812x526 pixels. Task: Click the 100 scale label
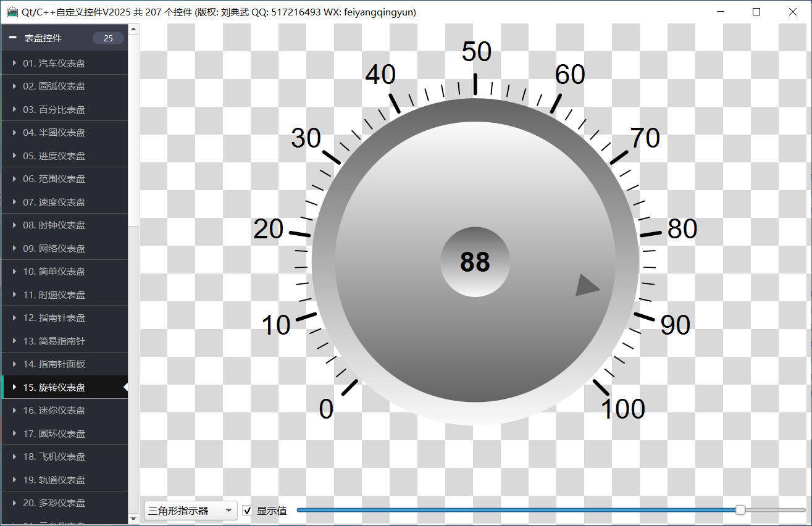coord(623,409)
